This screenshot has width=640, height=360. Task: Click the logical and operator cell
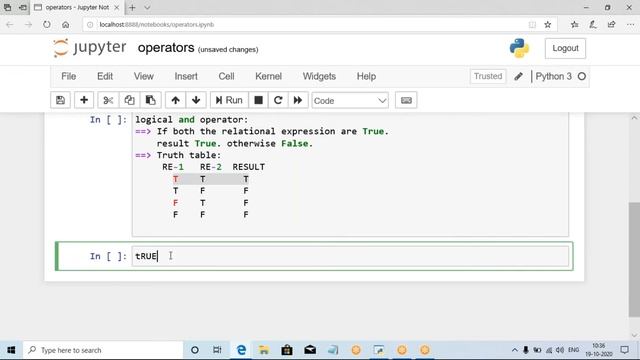350,175
